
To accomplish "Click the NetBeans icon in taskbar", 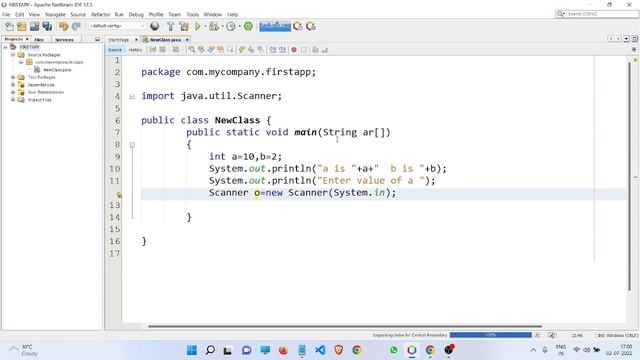I will point(412,350).
